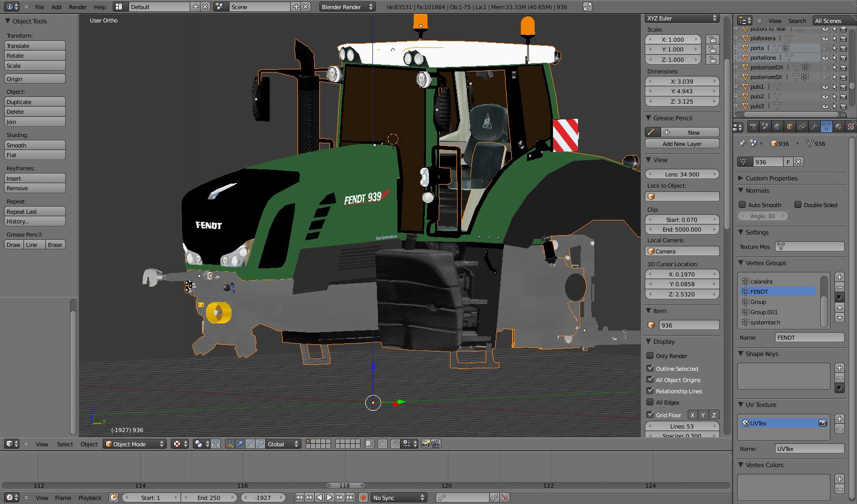Click the snap magnet icon
The image size is (857, 504).
point(395,444)
